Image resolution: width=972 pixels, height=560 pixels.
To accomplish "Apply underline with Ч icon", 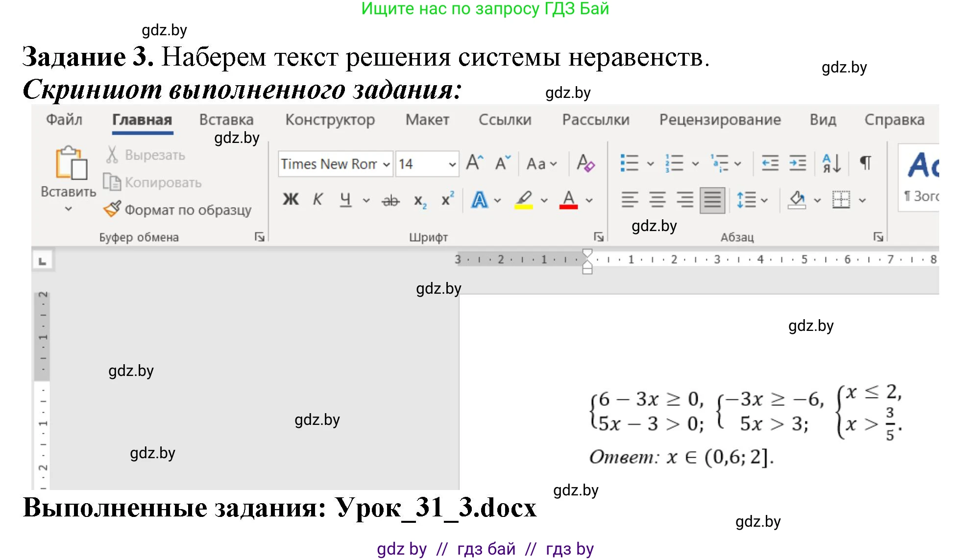I will coord(345,199).
